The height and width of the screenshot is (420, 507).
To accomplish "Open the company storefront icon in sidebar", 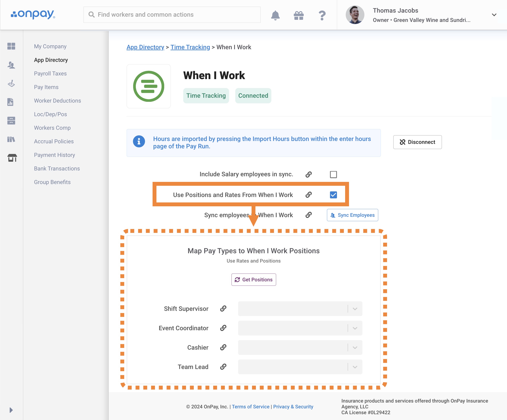I will [x=12, y=158].
